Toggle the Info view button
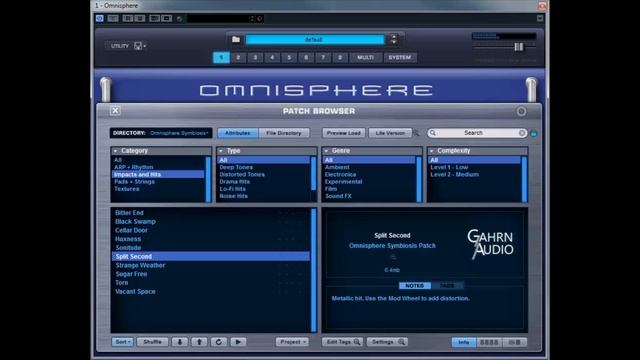Image resolution: width=640 pixels, height=360 pixels. pyautogui.click(x=464, y=342)
